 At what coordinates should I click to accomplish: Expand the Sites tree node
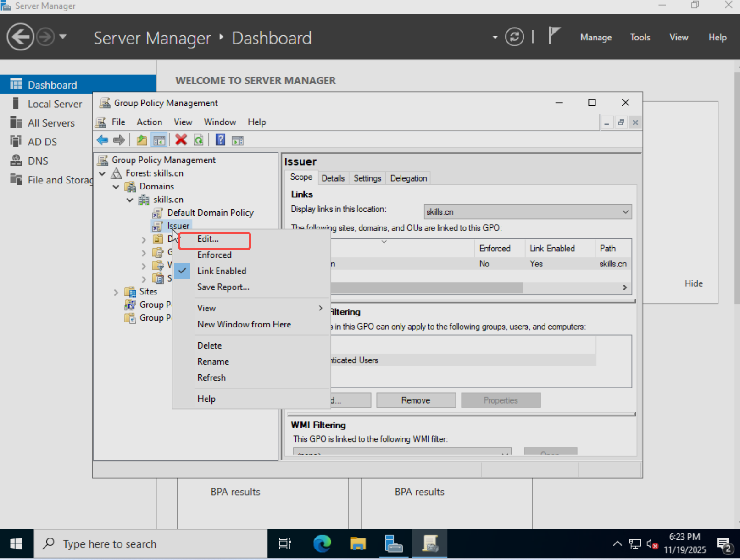[116, 292]
